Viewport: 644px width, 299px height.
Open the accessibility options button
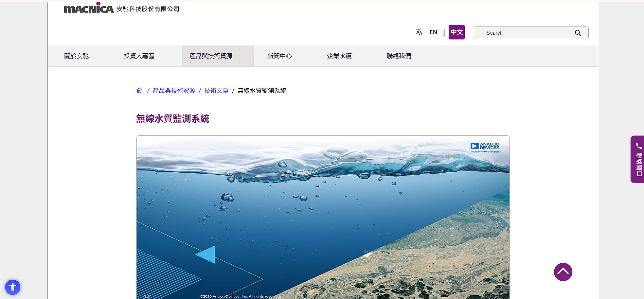(13, 287)
